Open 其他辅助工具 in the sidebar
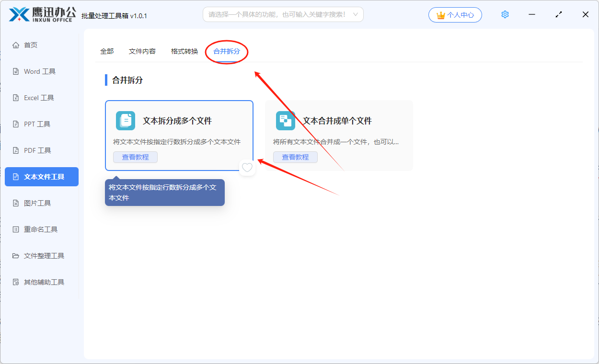The width and height of the screenshot is (599, 364). click(42, 282)
